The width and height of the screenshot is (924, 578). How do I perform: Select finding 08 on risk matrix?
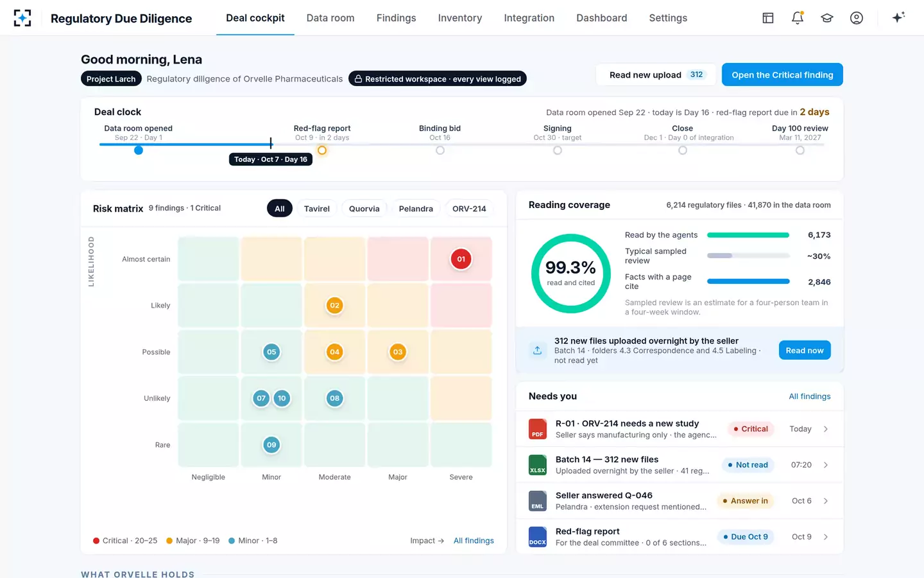(x=334, y=398)
